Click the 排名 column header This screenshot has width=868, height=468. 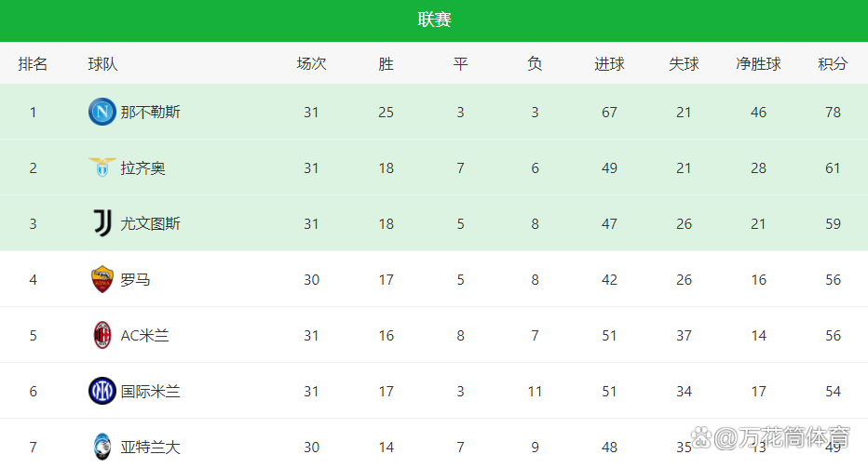(x=33, y=64)
